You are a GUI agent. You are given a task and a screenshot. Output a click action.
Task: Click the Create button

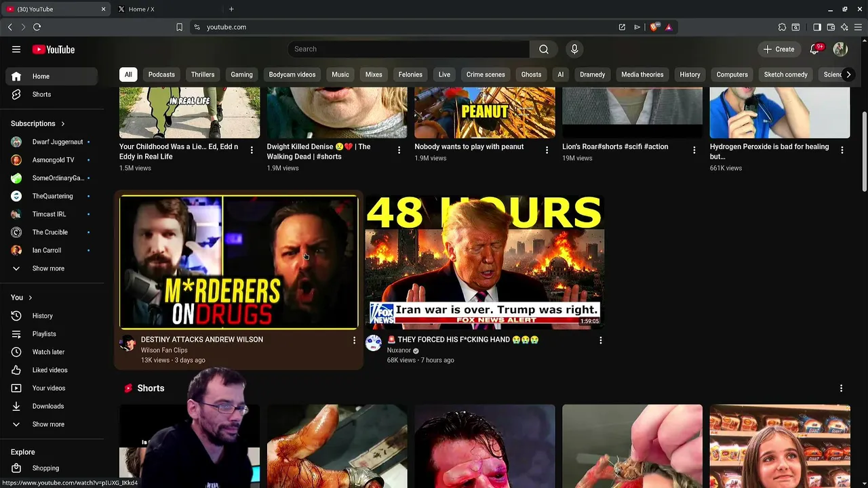pos(778,49)
